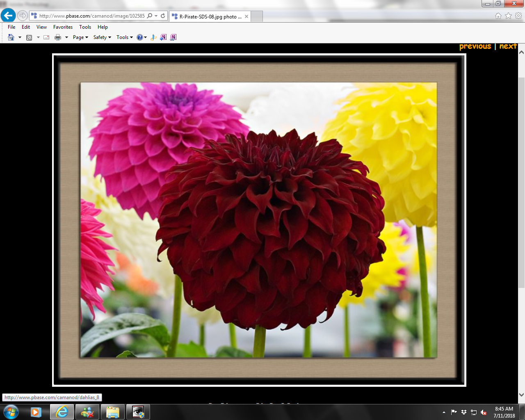Click the scrollbar down arrow
Image resolution: width=525 pixels, height=420 pixels.
coord(521,395)
